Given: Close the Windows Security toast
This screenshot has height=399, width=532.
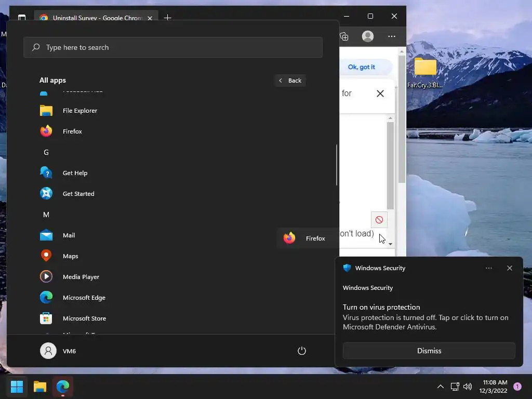Looking at the screenshot, I should [x=509, y=268].
